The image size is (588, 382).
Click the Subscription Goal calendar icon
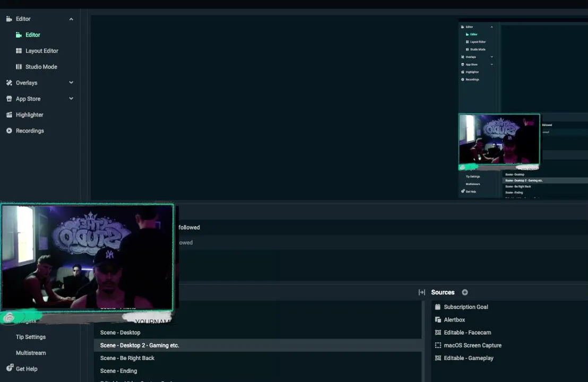click(x=438, y=307)
